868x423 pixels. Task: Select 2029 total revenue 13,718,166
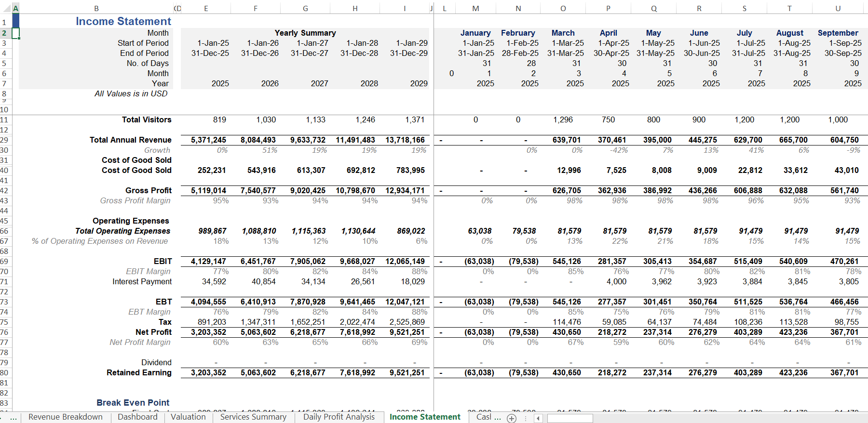click(405, 140)
